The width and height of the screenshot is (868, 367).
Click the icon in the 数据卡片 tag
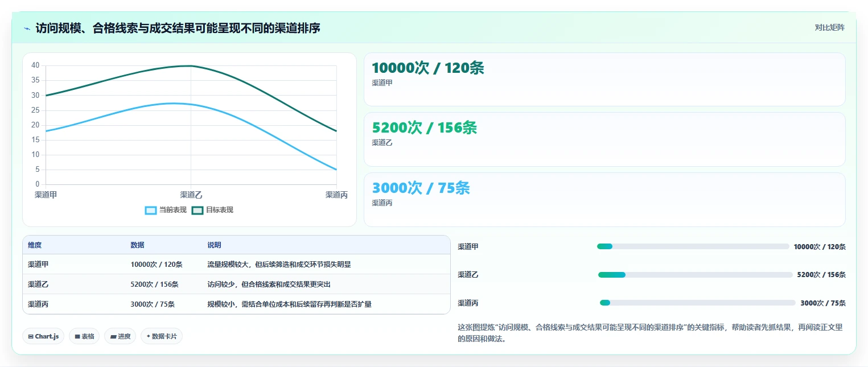point(148,336)
